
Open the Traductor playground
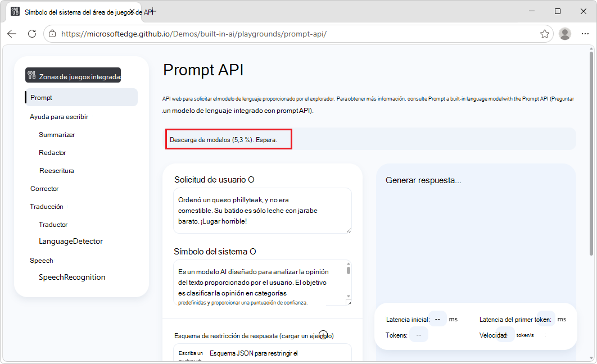click(x=53, y=224)
